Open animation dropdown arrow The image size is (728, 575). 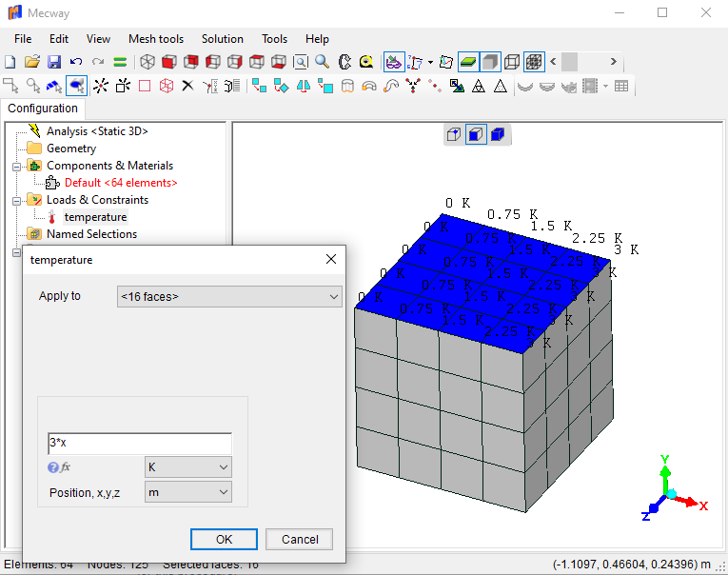(605, 86)
